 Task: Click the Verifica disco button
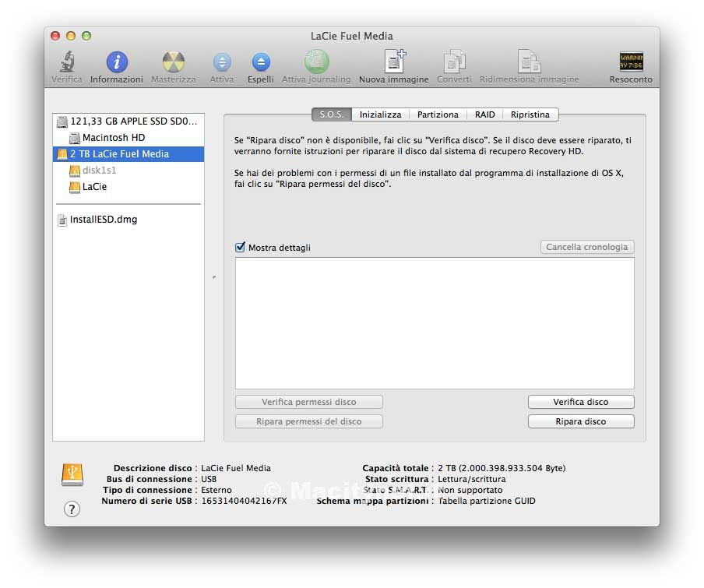point(581,402)
